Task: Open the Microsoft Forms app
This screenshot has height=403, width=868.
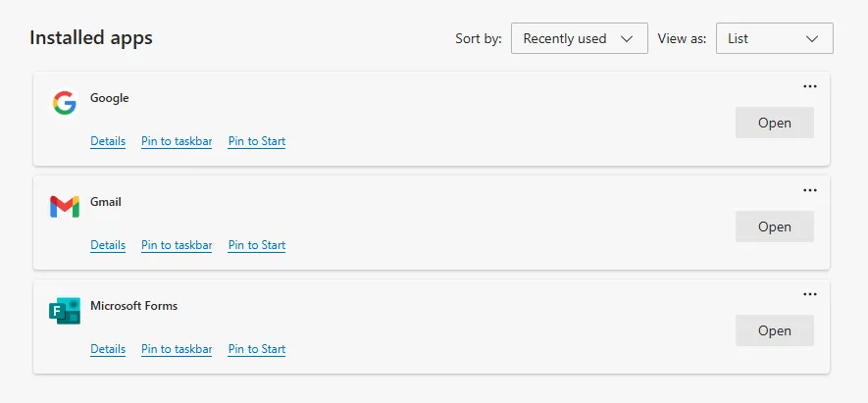Action: [774, 330]
